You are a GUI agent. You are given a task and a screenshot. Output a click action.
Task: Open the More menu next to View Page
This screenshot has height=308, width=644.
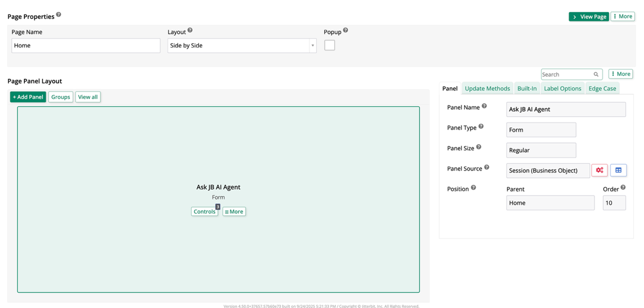[622, 17]
